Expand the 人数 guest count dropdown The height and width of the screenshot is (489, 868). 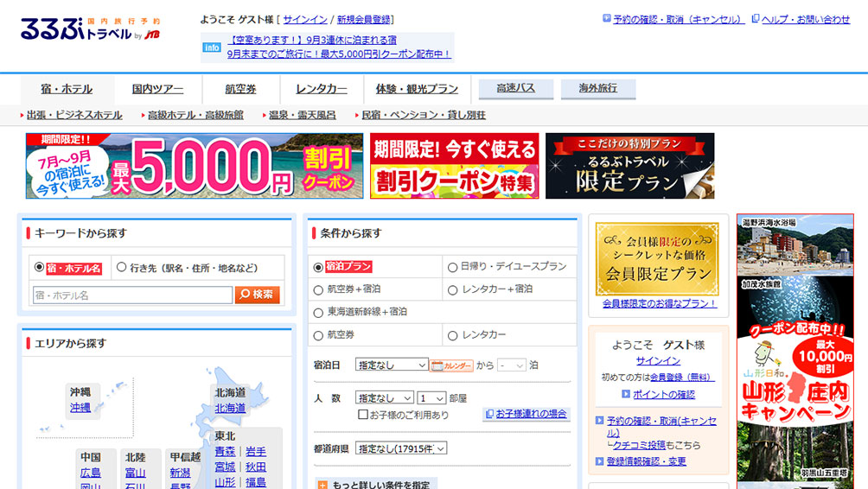tap(385, 398)
